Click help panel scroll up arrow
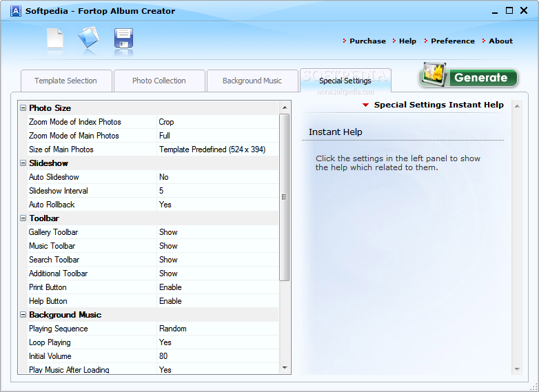This screenshot has width=539, height=392. 517,107
